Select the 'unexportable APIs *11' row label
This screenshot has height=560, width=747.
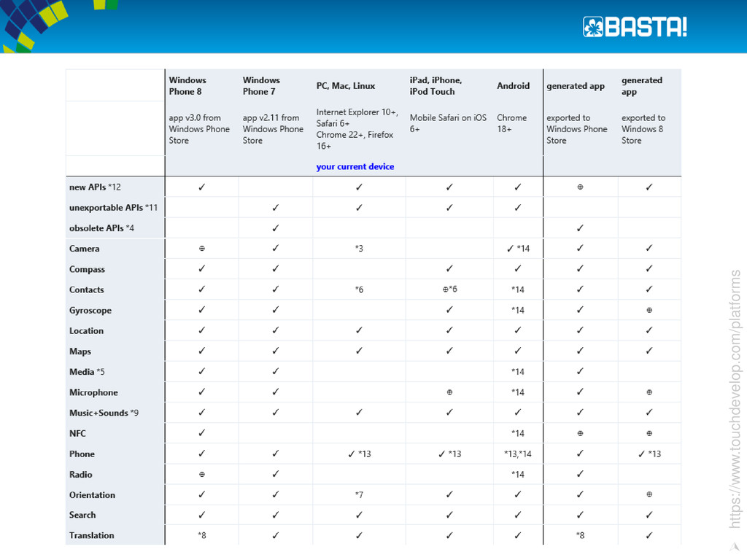pyautogui.click(x=113, y=208)
